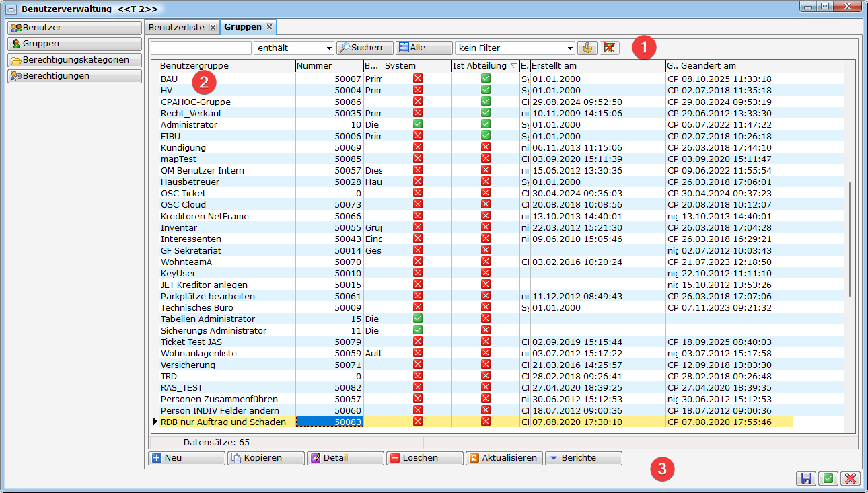
Task: Cancel using the red X icon button
Action: [x=851, y=478]
